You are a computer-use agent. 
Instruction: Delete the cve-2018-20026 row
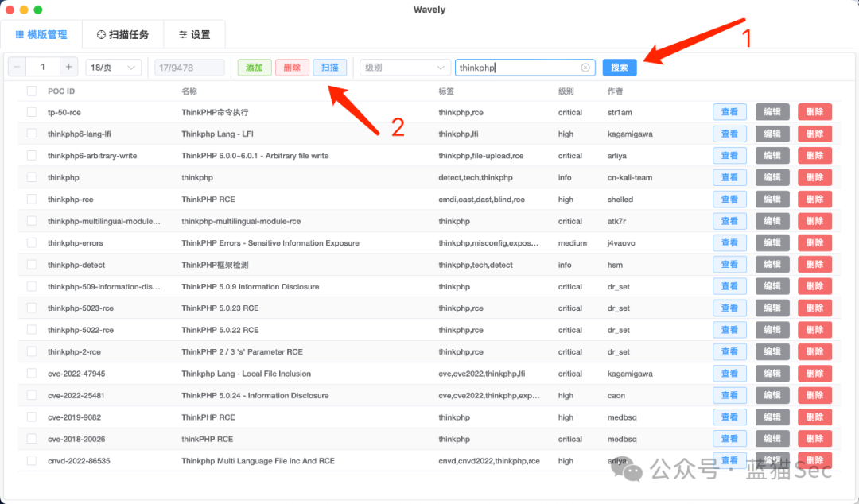[x=815, y=439]
